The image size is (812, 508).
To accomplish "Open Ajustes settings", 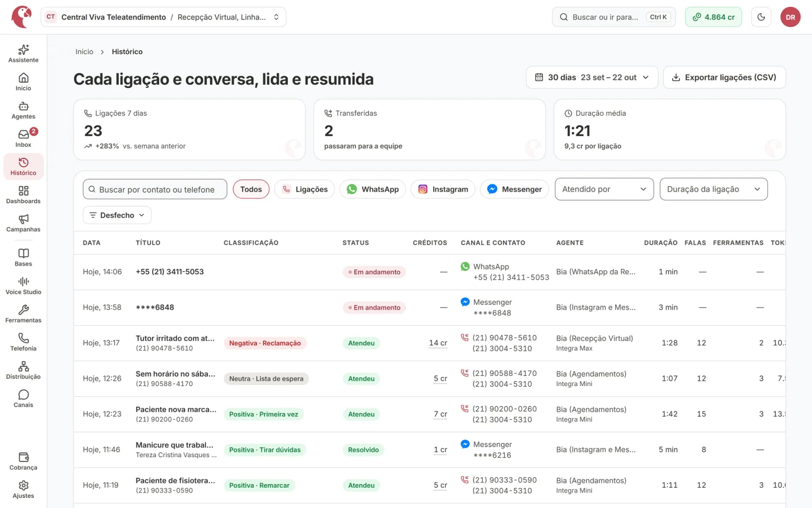I will tap(23, 490).
